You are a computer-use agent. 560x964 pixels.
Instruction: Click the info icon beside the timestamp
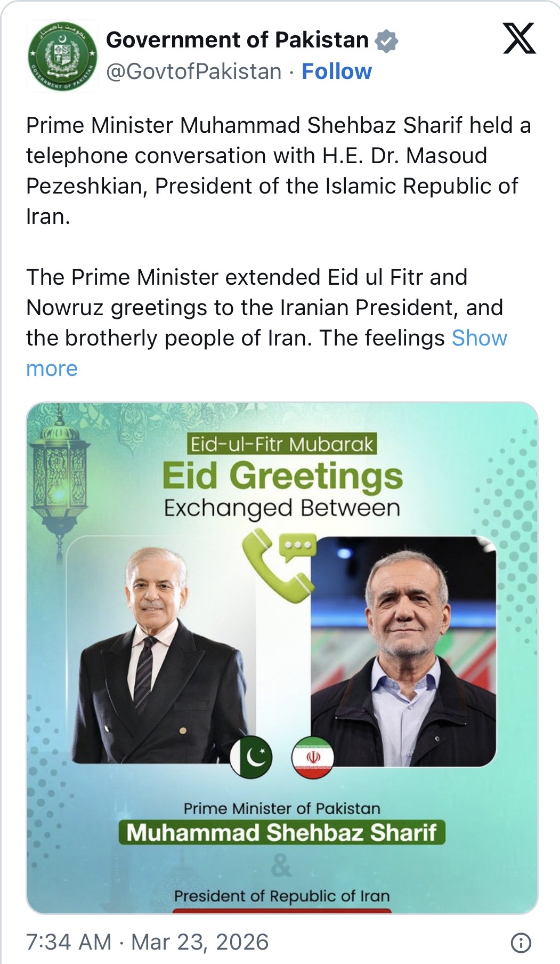tap(520, 943)
